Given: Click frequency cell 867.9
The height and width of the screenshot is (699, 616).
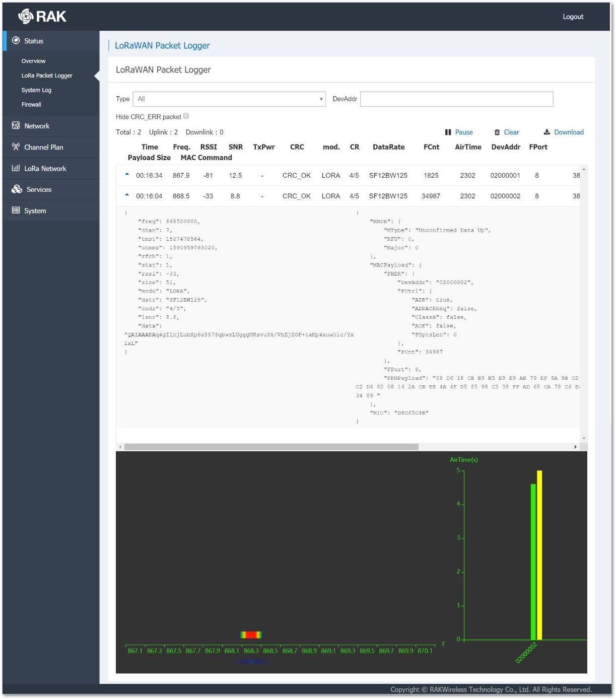Looking at the screenshot, I should click(x=181, y=175).
